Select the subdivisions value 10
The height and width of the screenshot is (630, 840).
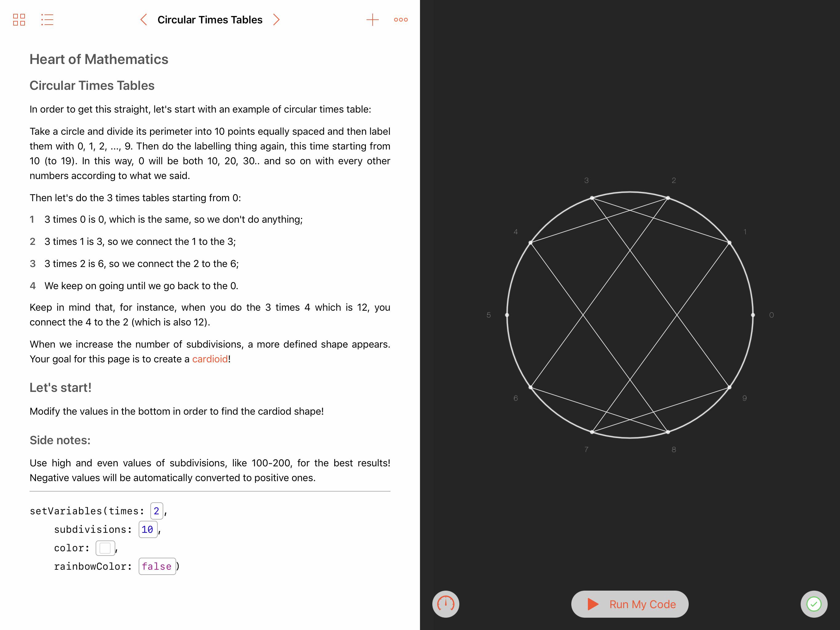pyautogui.click(x=148, y=529)
